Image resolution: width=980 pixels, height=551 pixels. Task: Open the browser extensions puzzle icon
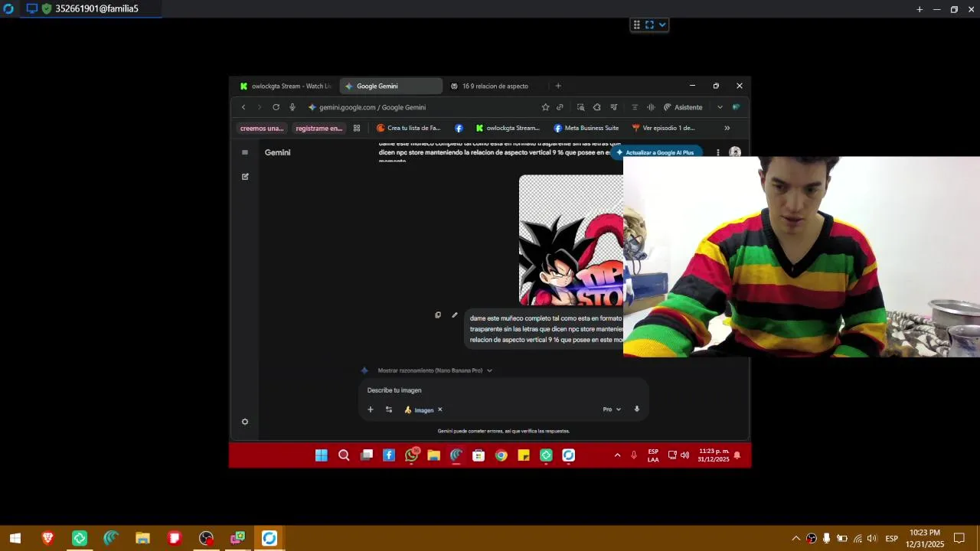[x=596, y=107]
